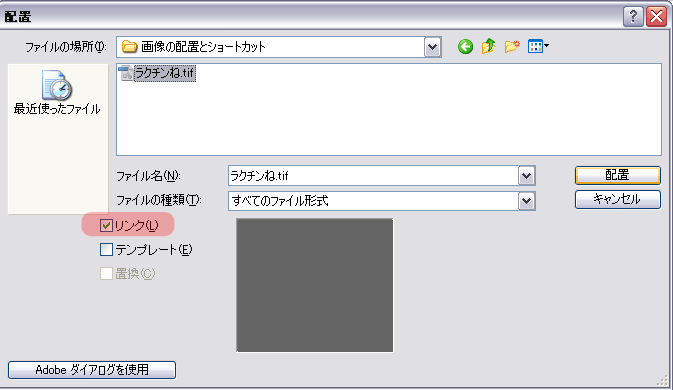The image size is (673, 390).
Task: Uncheck the リンク(L) checkbox
Action: pyautogui.click(x=106, y=226)
